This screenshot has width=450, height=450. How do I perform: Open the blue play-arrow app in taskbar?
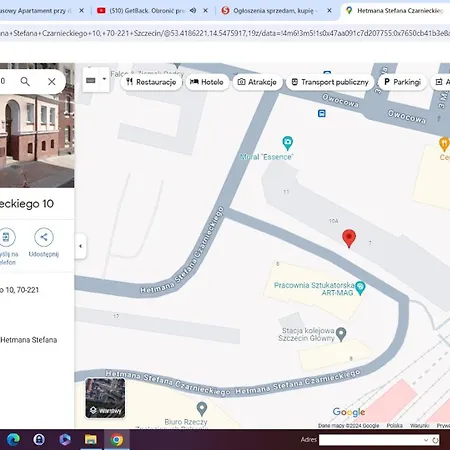(65, 440)
